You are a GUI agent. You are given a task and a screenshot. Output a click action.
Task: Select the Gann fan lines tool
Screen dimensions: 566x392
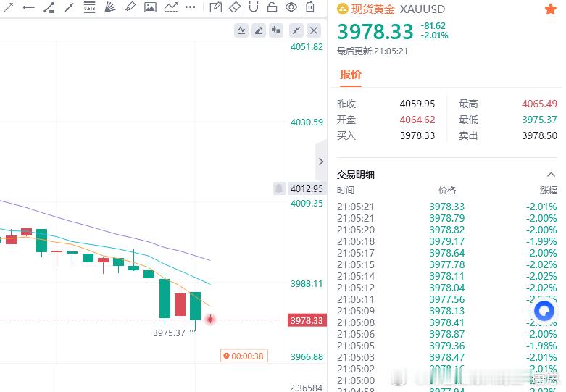(109, 7)
